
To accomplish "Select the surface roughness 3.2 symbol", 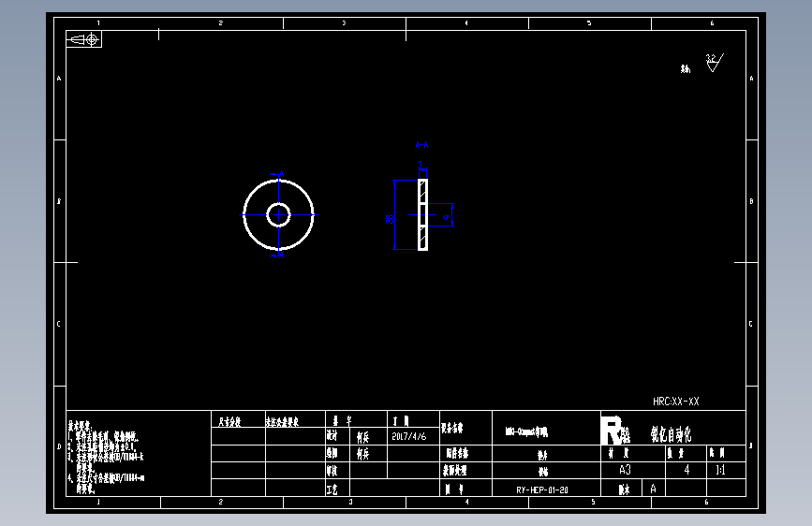I will click(714, 63).
